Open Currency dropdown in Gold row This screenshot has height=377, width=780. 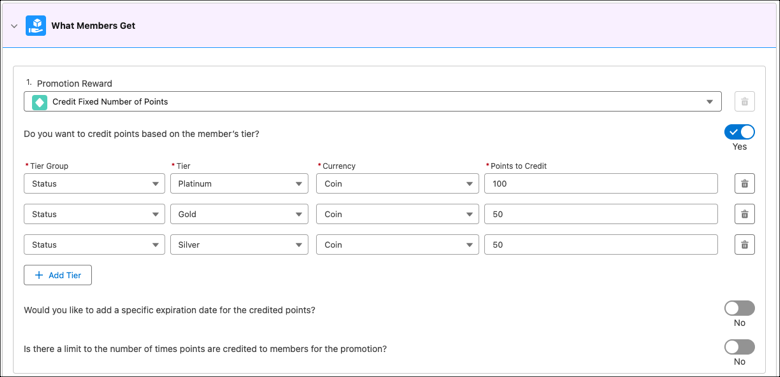397,214
